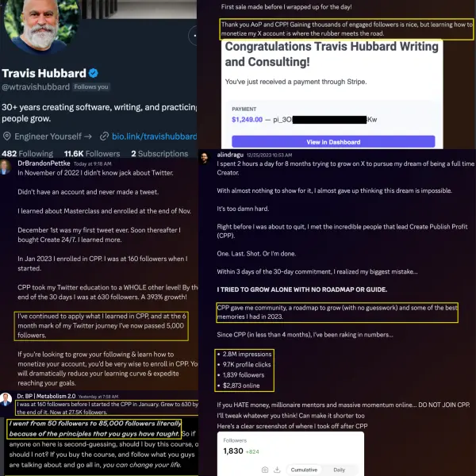476x476 pixels.
Task: Select the Cumulative chart toggle
Action: [304, 470]
